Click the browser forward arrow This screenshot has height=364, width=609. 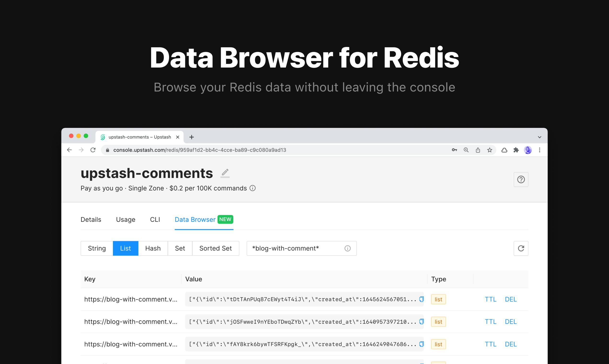point(81,150)
